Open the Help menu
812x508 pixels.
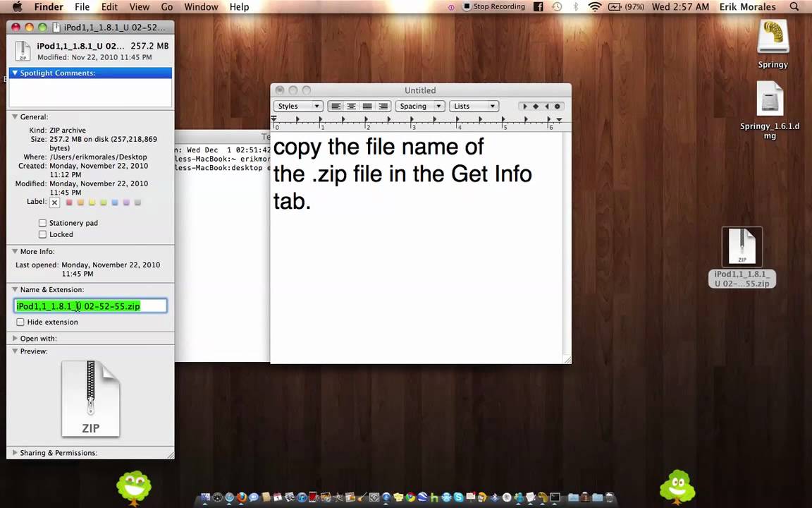coord(239,7)
